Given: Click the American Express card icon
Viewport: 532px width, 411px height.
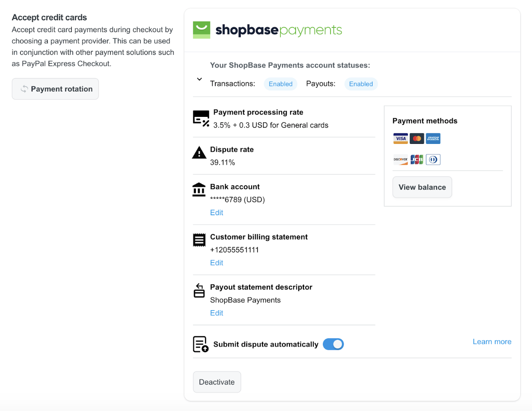Looking at the screenshot, I should click(433, 138).
